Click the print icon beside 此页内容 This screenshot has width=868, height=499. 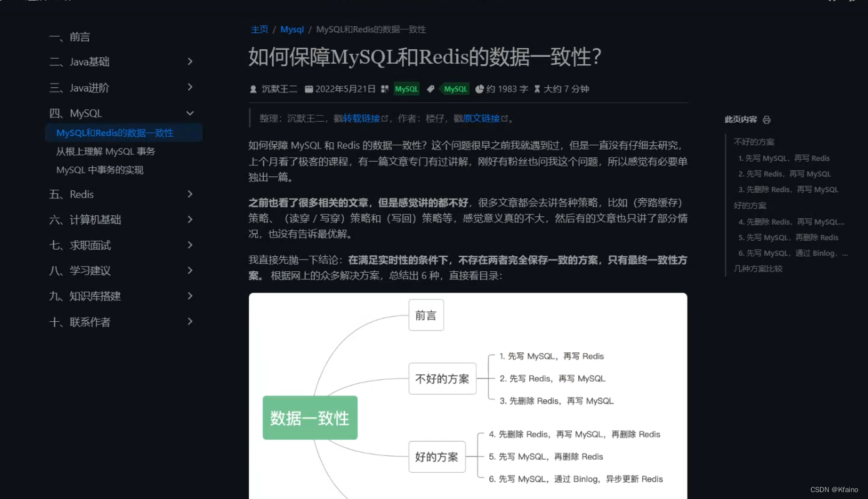[766, 120]
